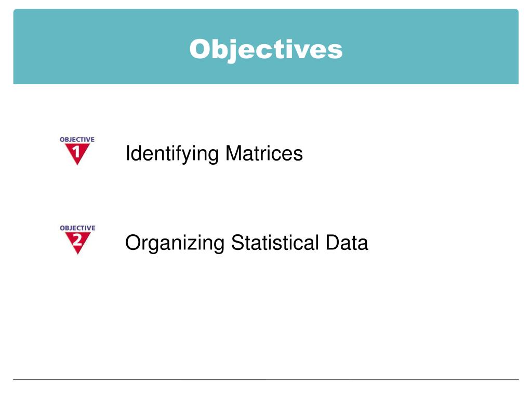Select the white numeral 2 inside the triangle

pyautogui.click(x=77, y=240)
